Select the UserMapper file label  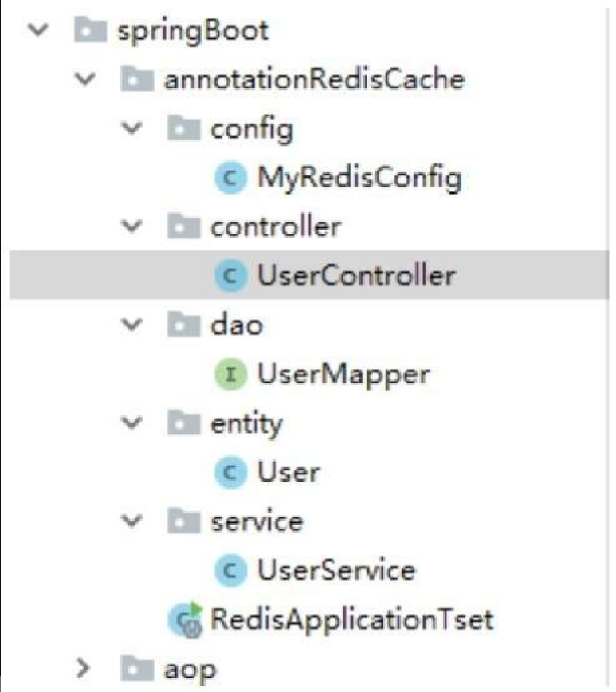click(x=343, y=375)
